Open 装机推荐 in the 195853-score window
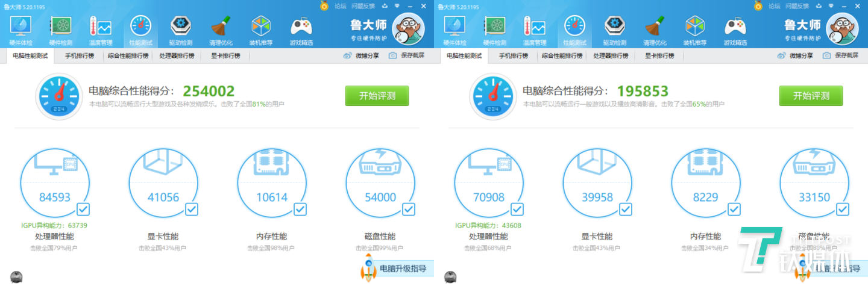The image size is (868, 289). click(695, 30)
